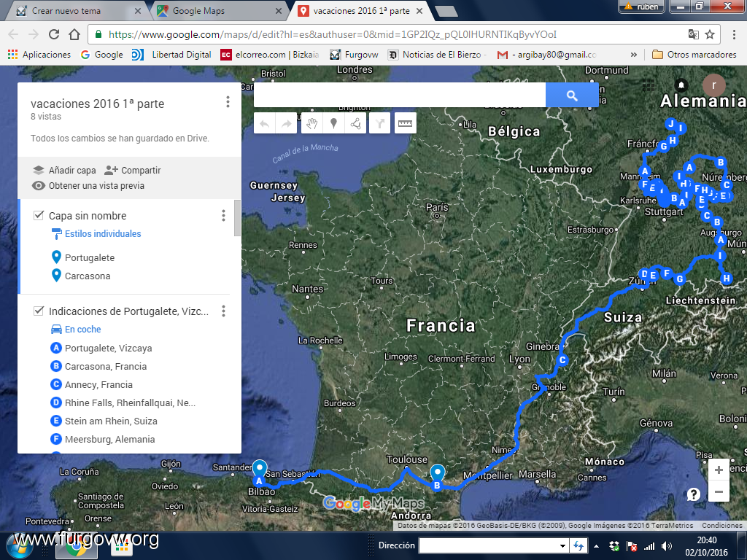Open map title options menu

coord(228,101)
